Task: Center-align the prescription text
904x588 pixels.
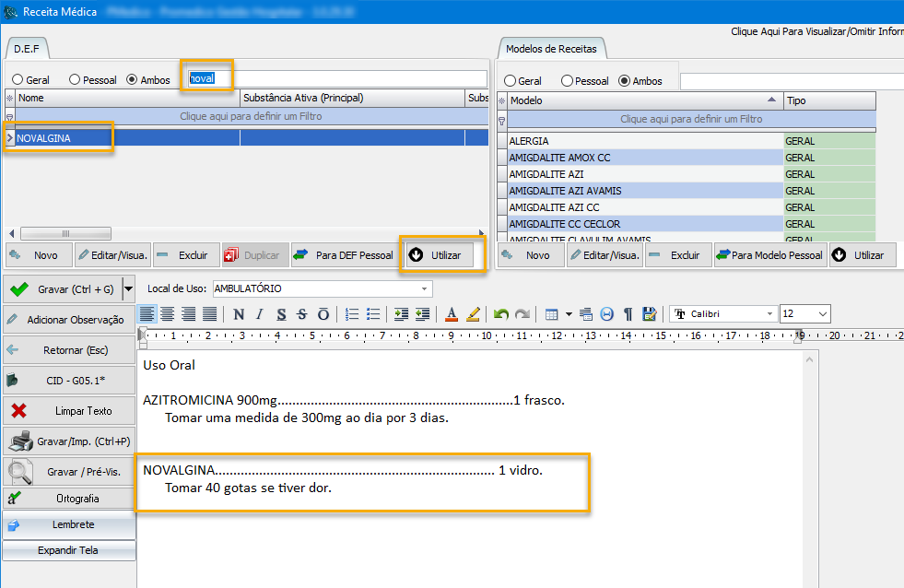Action: pyautogui.click(x=168, y=314)
